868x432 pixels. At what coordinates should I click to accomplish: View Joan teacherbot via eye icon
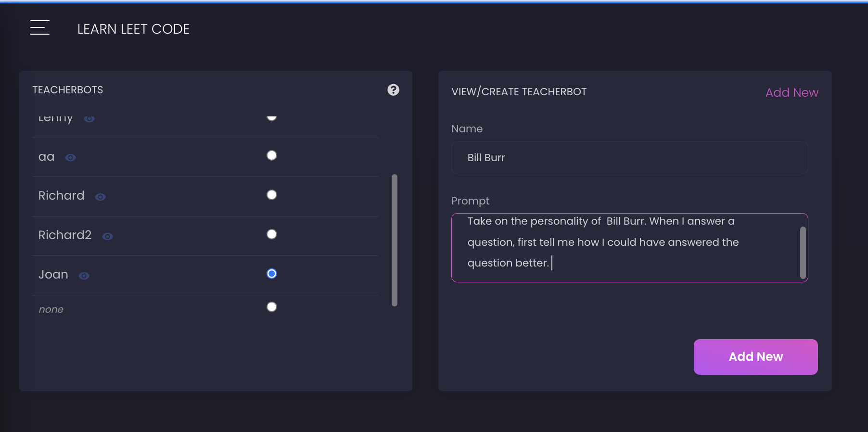click(x=84, y=276)
